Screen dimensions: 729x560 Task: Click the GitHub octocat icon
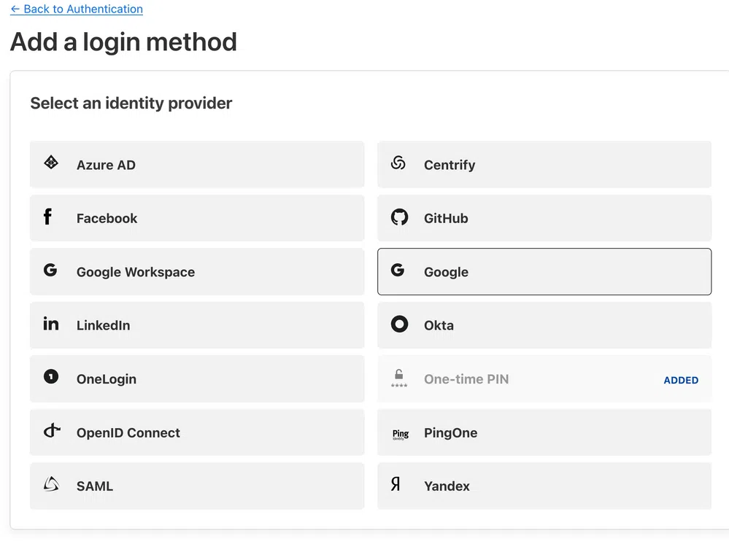399,217
